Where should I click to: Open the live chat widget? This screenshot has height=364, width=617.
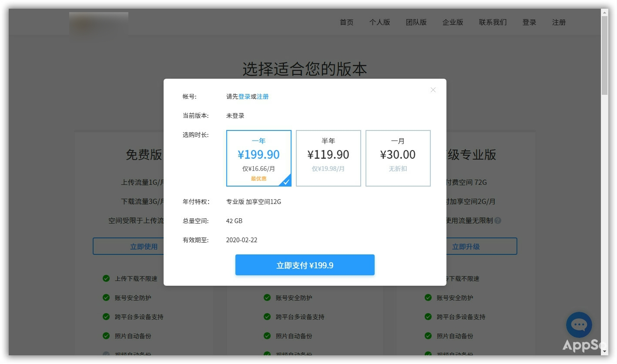(x=579, y=325)
